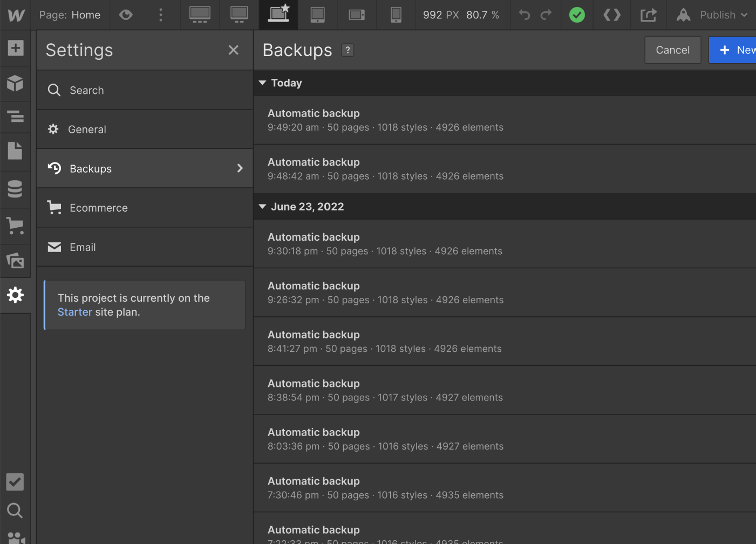The width and height of the screenshot is (756, 544).
Task: Open the three-dot menu in the top bar
Action: click(160, 15)
